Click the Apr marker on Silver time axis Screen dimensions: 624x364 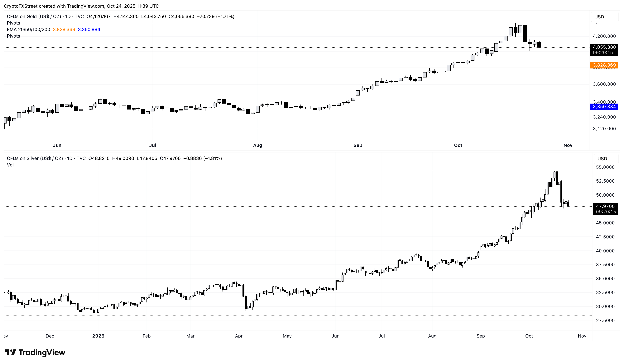pyautogui.click(x=239, y=336)
